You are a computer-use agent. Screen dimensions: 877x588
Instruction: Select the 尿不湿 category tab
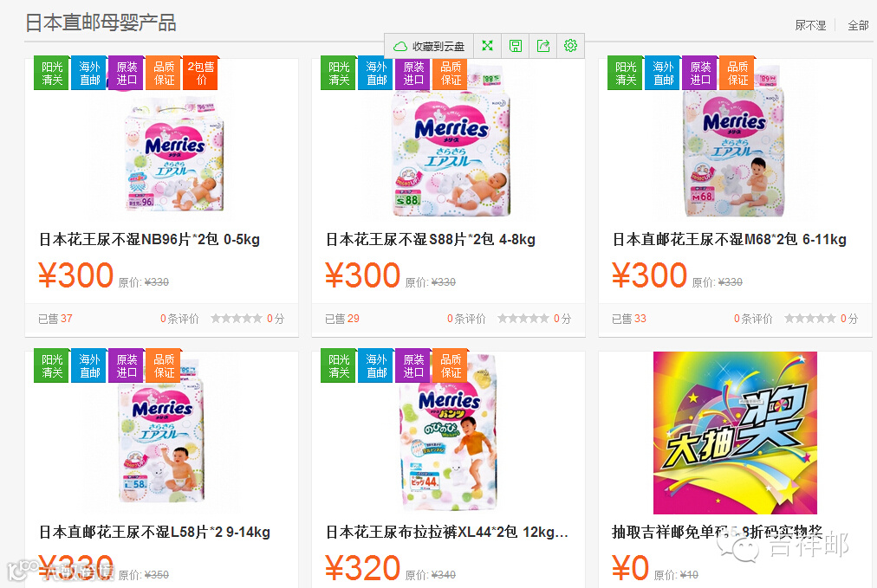coord(810,25)
